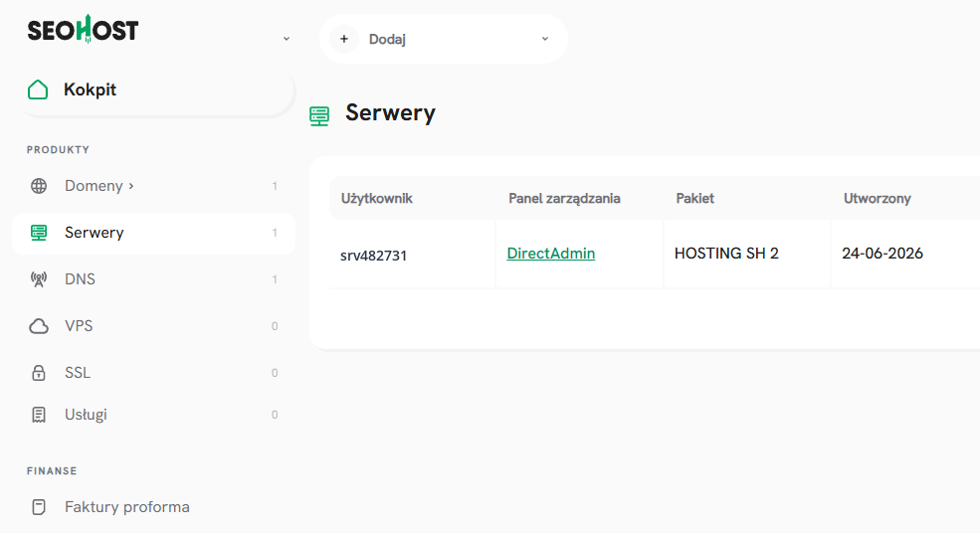Click the Domeny count badge
This screenshot has height=533, width=980.
pos(275,186)
